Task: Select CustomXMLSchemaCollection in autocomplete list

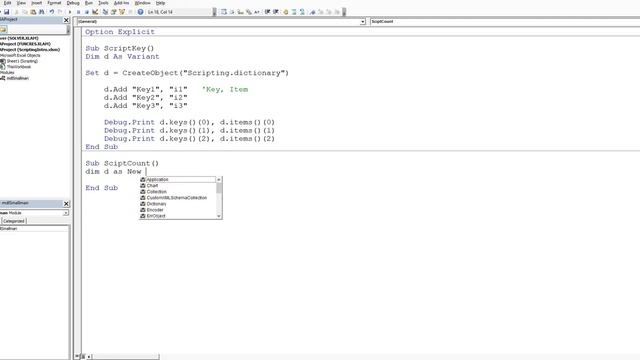Action: pos(178,198)
